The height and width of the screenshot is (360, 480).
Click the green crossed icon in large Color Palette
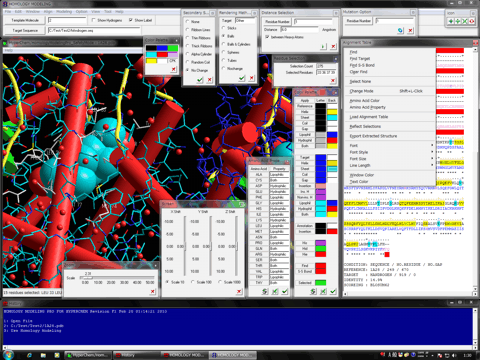[x=323, y=291]
